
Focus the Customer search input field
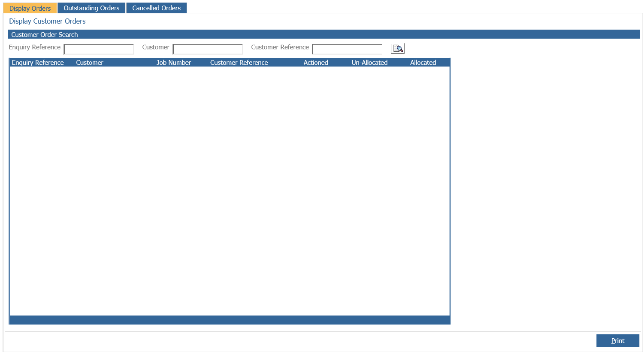coord(208,49)
